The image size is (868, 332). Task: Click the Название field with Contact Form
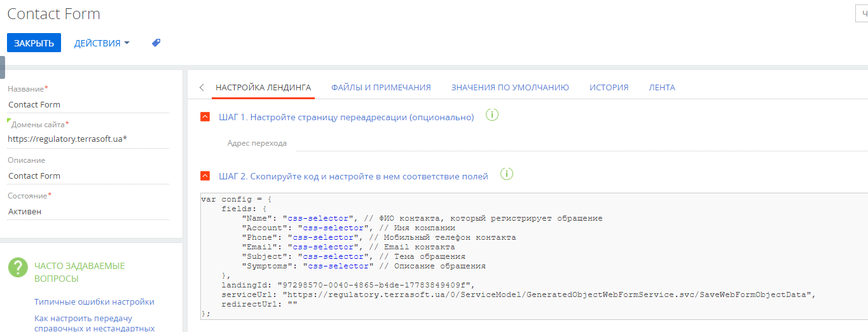(88, 105)
